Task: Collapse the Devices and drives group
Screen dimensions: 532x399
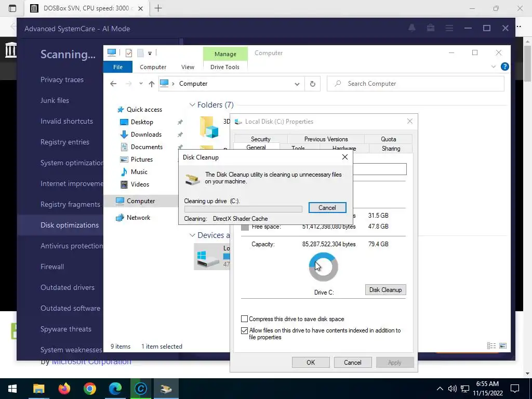Action: coord(192,235)
